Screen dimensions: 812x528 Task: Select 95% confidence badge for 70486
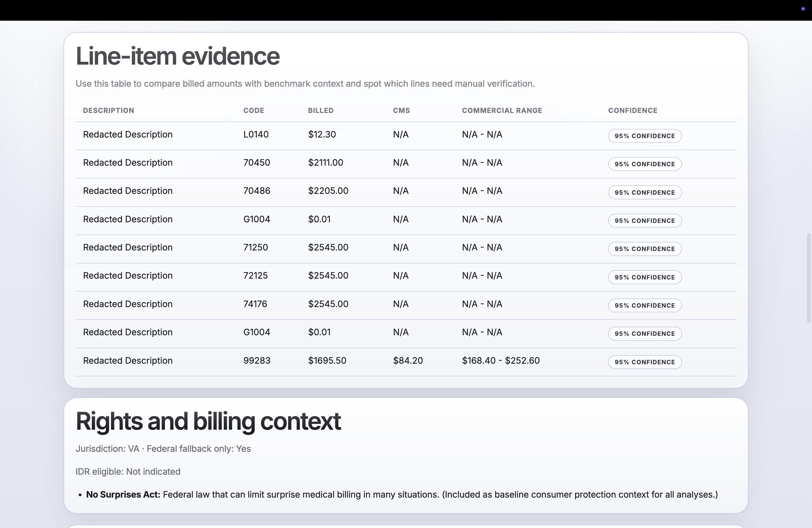click(x=644, y=192)
